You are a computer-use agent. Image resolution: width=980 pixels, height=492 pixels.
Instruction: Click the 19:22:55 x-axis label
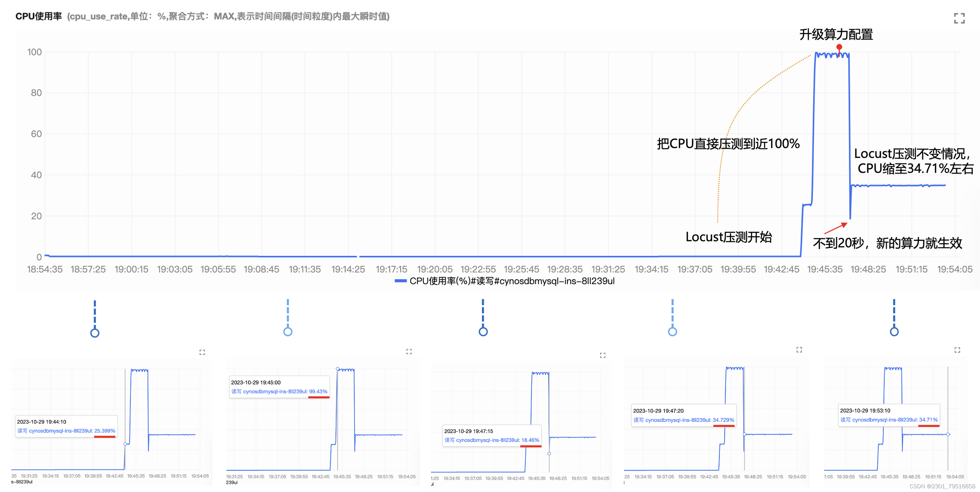point(479,269)
